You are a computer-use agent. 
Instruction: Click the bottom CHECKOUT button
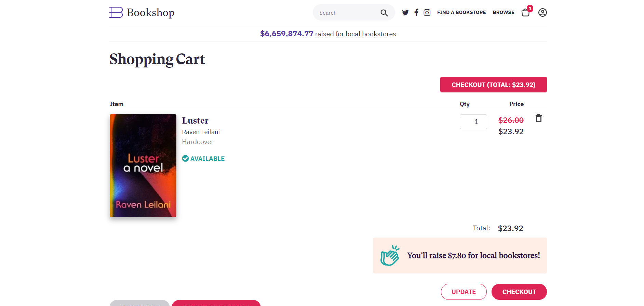[x=519, y=292]
